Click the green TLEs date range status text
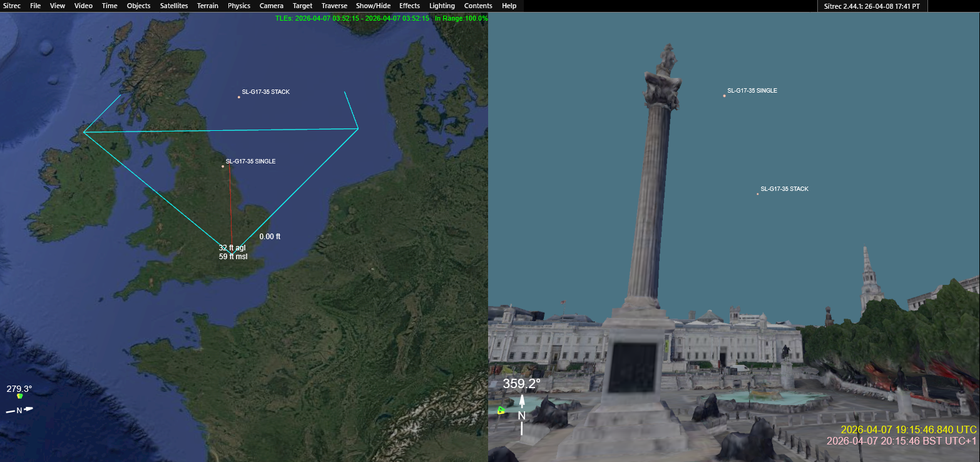The image size is (980, 462). [x=352, y=18]
